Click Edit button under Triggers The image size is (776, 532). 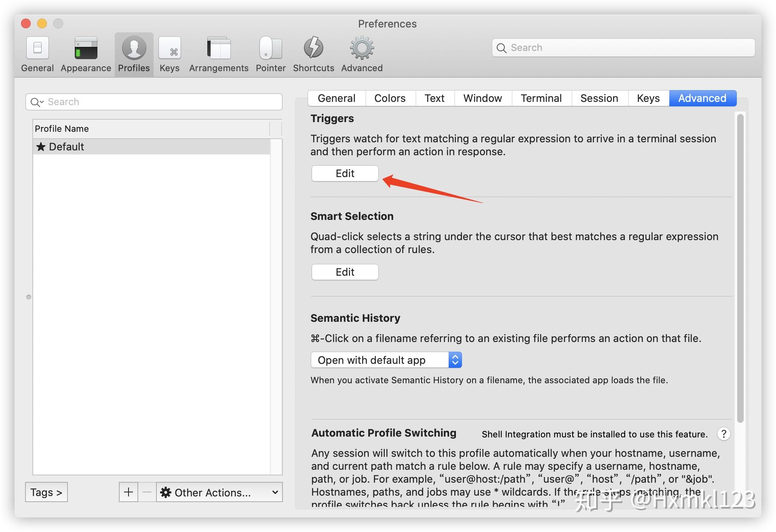[x=345, y=173]
